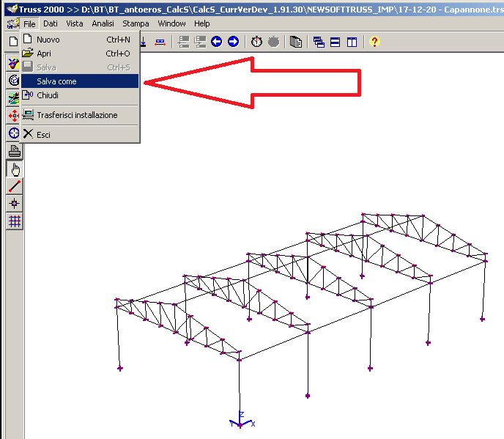Click the disabled Salva menu entry
Image resolution: width=504 pixels, height=439 pixels.
pyautogui.click(x=80, y=67)
